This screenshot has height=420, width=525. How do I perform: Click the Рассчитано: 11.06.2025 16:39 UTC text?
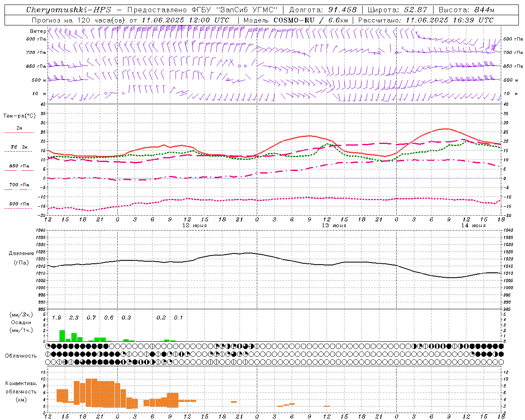click(x=426, y=20)
